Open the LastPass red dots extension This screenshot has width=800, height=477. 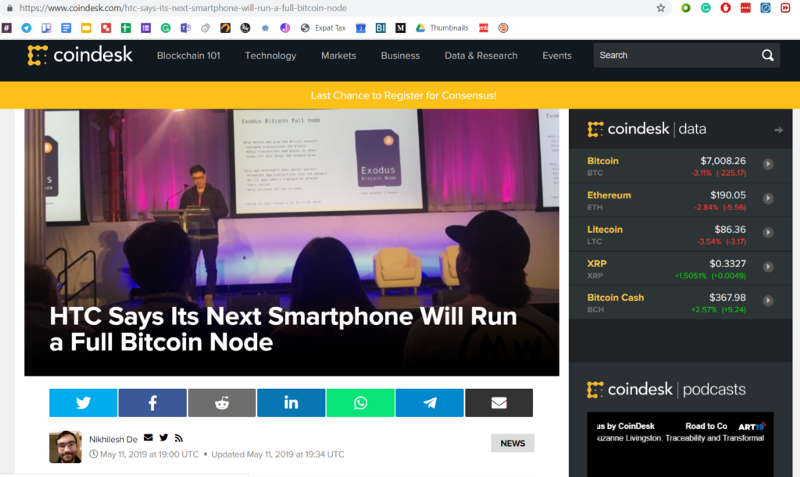tap(745, 8)
